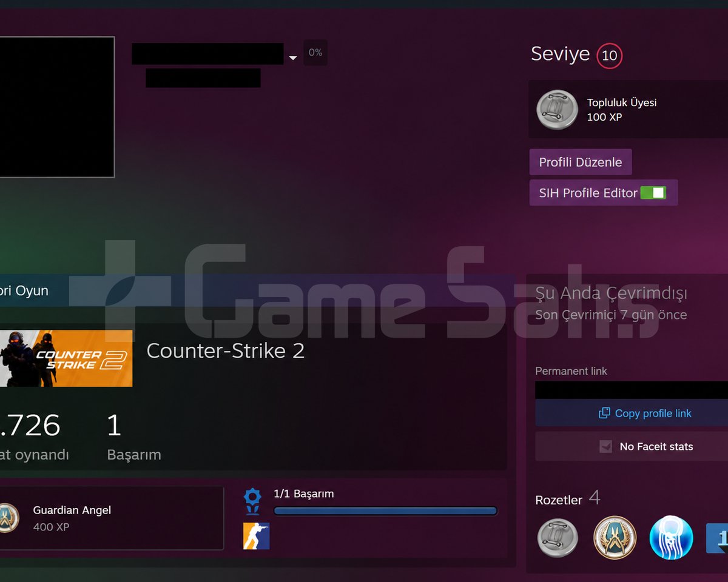Expand the dropdown arrow beside the username
This screenshot has width=728, height=582.
coord(293,58)
